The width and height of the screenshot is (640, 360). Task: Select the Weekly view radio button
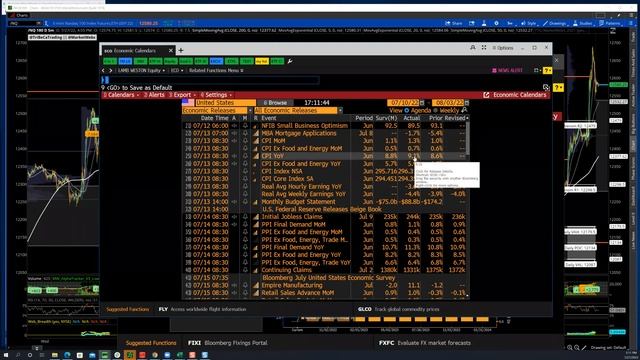coord(435,111)
